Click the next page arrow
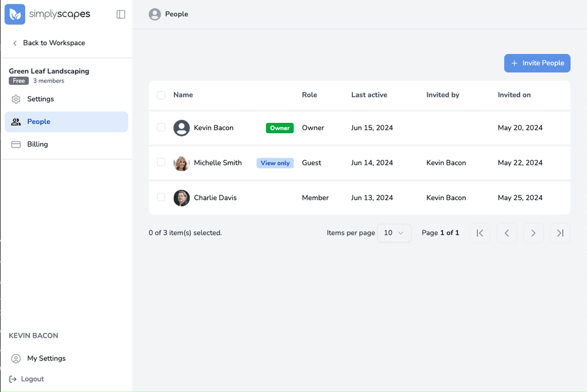 [533, 233]
